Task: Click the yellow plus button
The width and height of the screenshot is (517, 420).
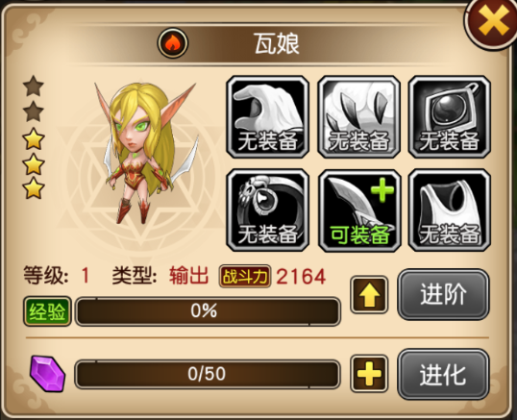Action: tap(369, 374)
